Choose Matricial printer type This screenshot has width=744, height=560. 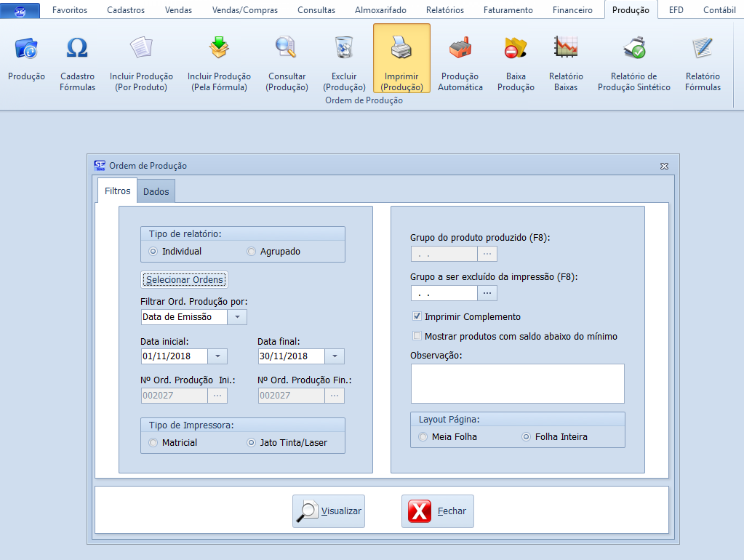pos(153,443)
